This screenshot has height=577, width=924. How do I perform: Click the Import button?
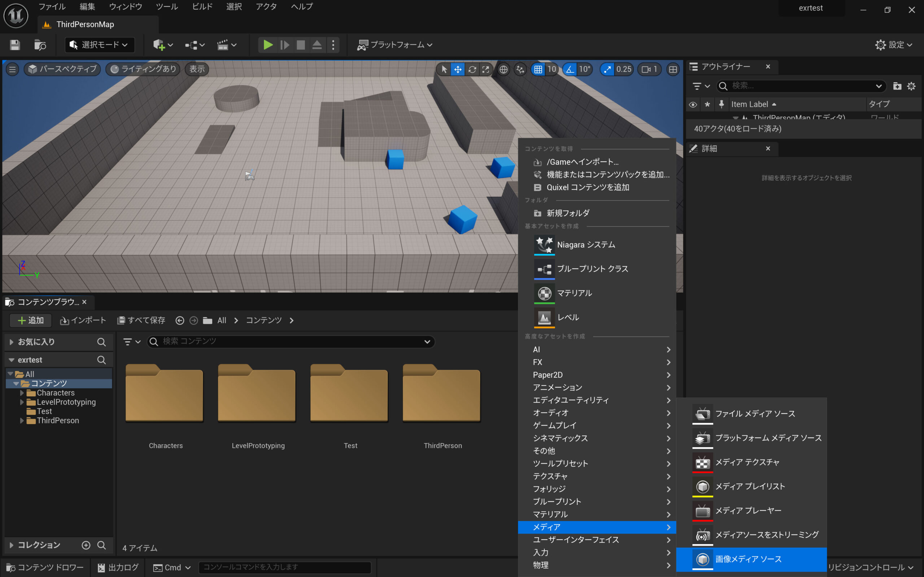tap(83, 320)
